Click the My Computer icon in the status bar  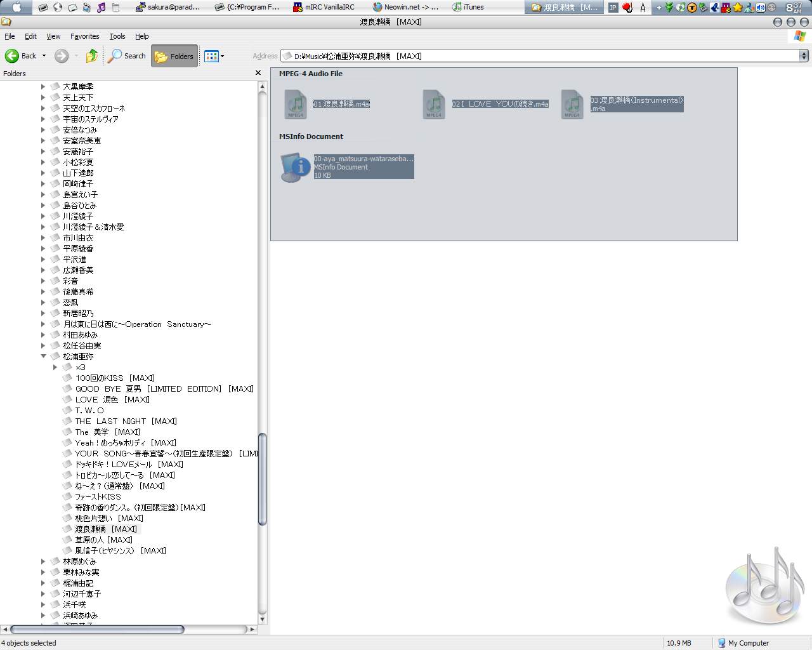click(722, 643)
